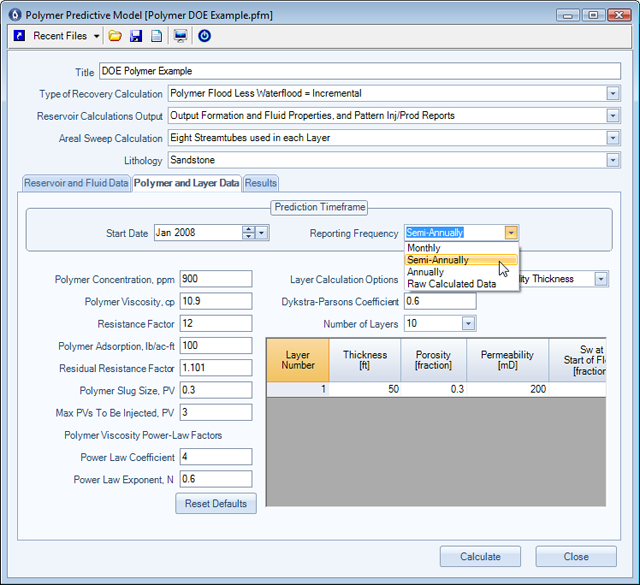Click the Dykstra-Parsons Coefficient field

click(x=440, y=301)
